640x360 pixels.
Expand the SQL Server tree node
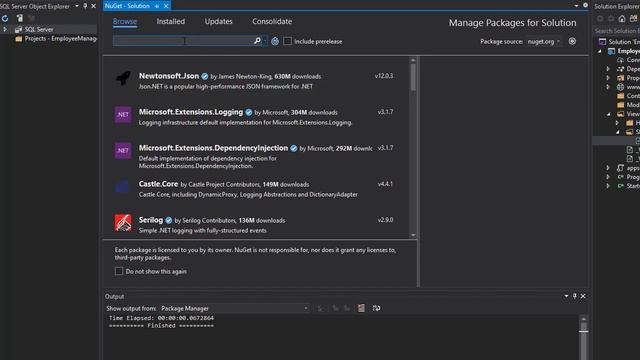click(5, 29)
